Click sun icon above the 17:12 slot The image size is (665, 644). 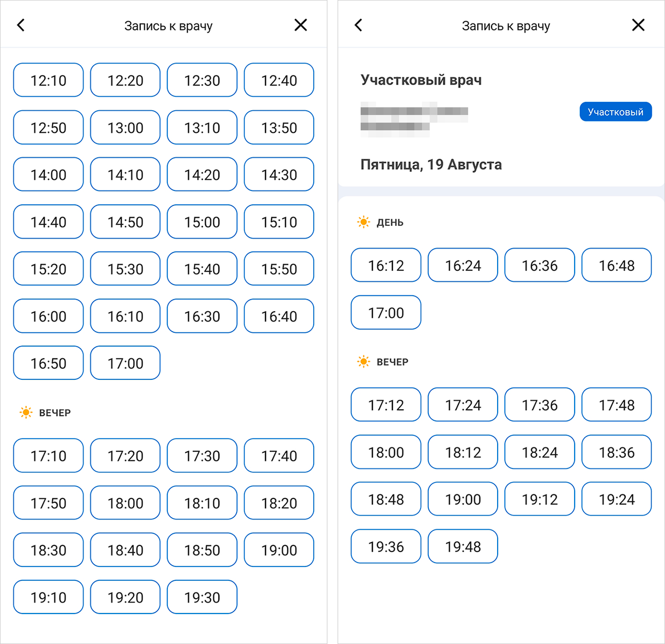(364, 362)
